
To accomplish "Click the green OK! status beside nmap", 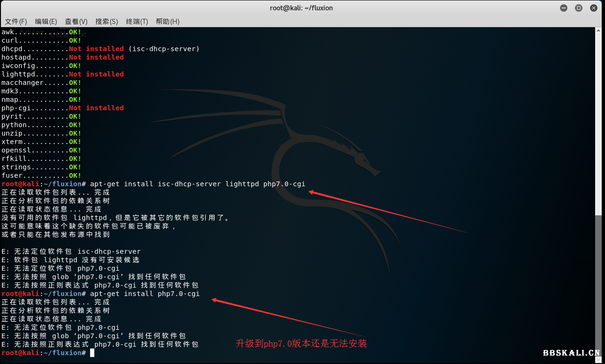I will (75, 99).
